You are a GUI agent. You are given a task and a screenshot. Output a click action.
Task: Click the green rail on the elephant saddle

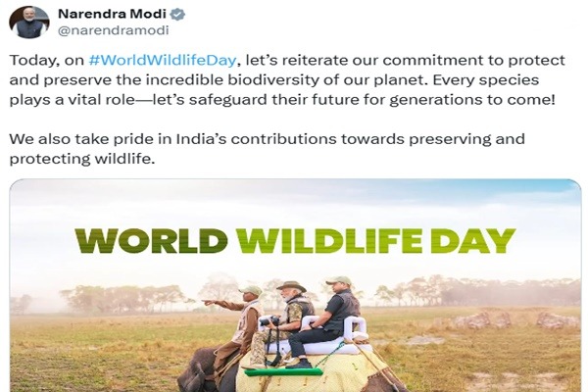[x=282, y=372]
